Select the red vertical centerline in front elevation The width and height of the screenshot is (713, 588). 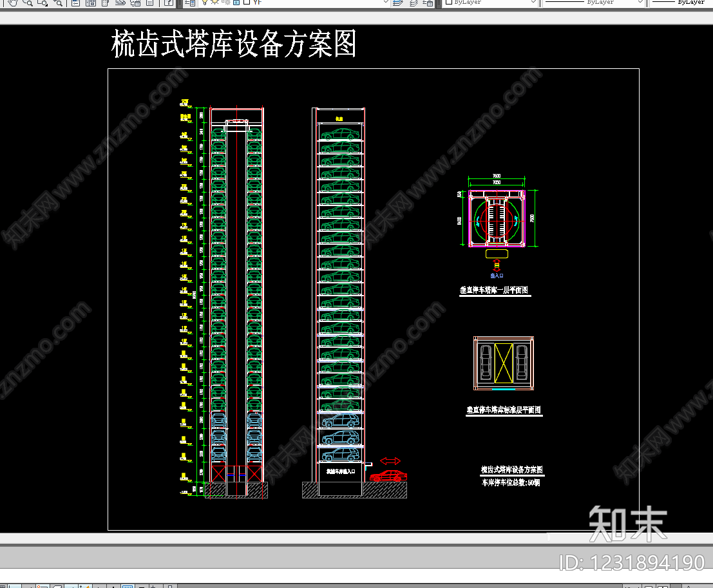pos(236,303)
